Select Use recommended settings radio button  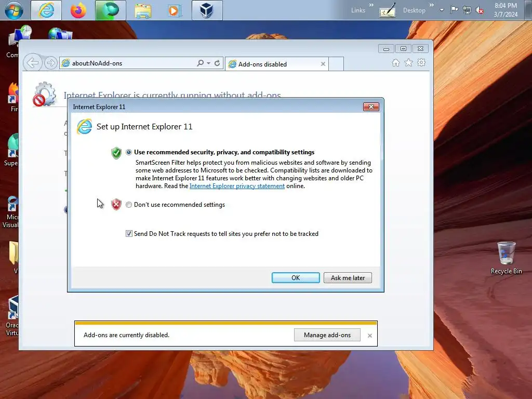(x=129, y=152)
